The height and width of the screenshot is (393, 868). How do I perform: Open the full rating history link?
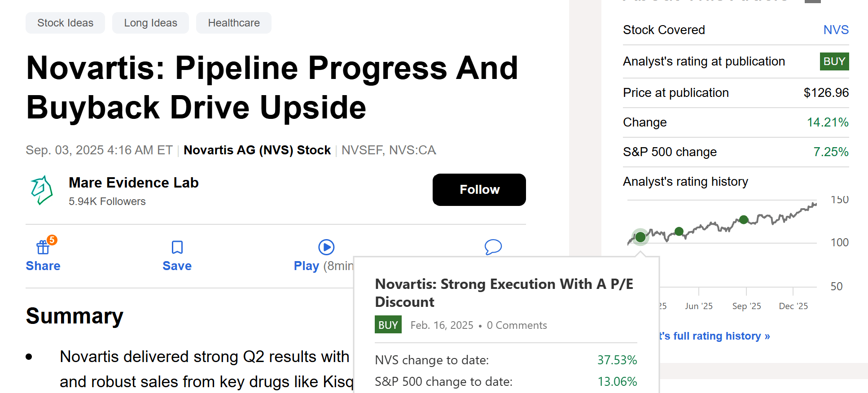(715, 336)
